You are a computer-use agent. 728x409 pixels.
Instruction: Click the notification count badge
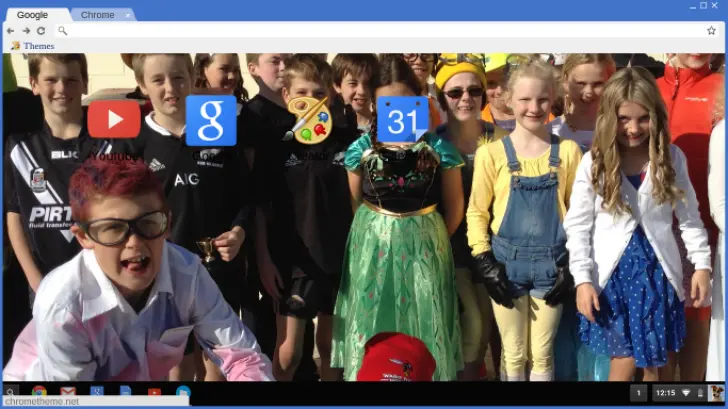pyautogui.click(x=638, y=393)
